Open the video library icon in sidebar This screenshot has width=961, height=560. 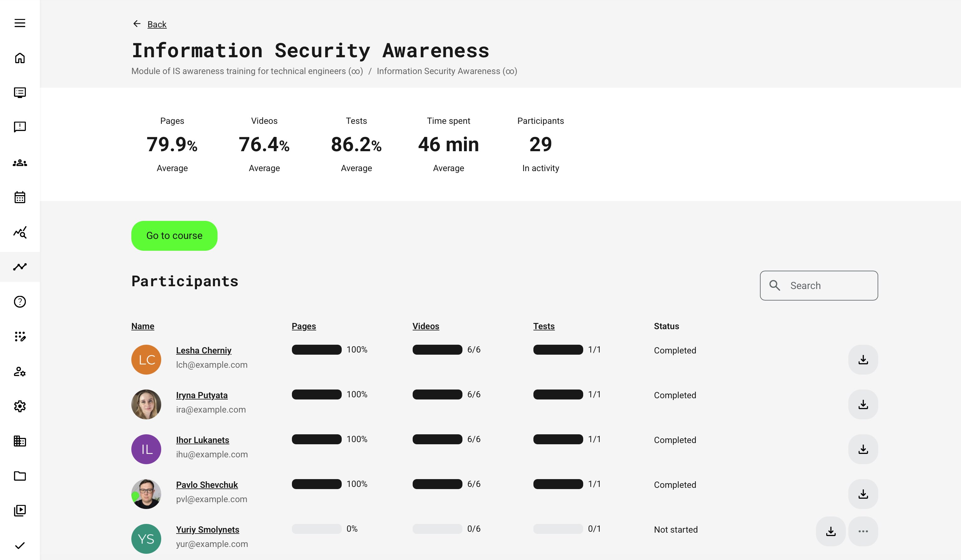pyautogui.click(x=20, y=511)
